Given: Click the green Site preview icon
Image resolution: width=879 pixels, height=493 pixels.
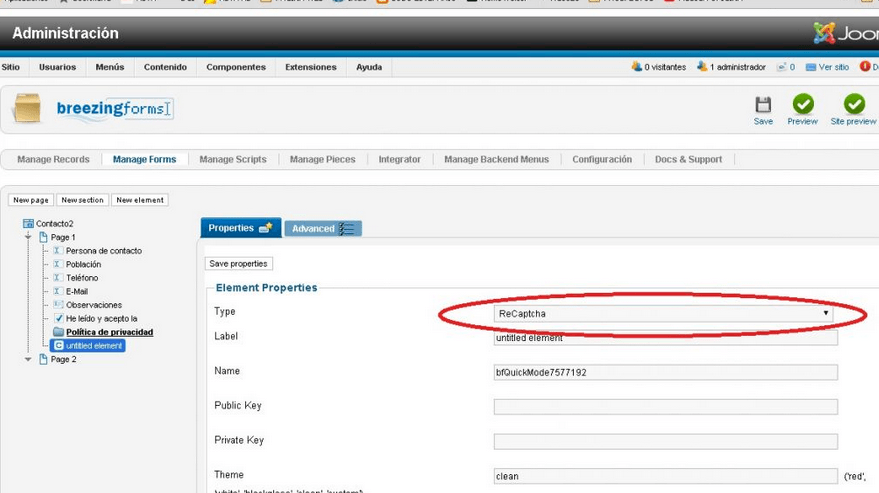Looking at the screenshot, I should 854,104.
